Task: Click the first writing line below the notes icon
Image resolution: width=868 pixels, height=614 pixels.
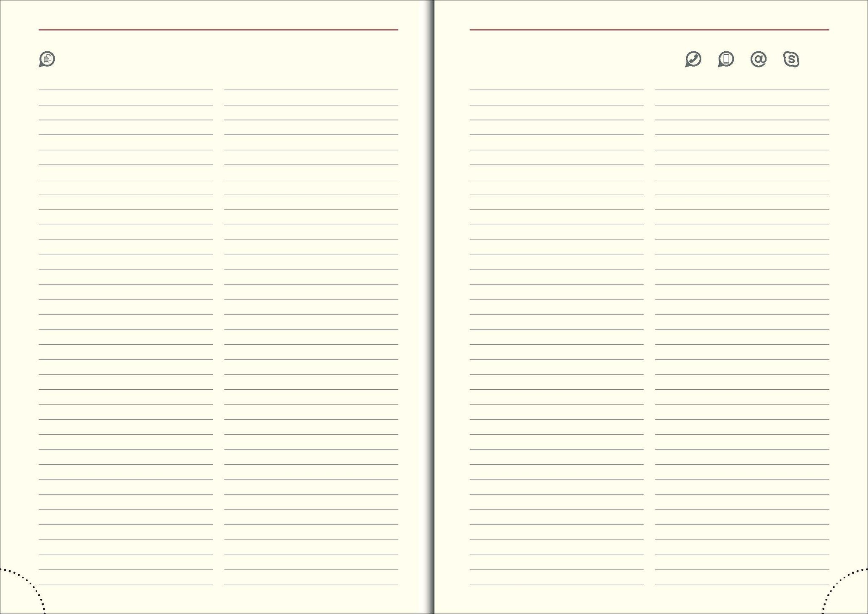Action: [x=125, y=90]
